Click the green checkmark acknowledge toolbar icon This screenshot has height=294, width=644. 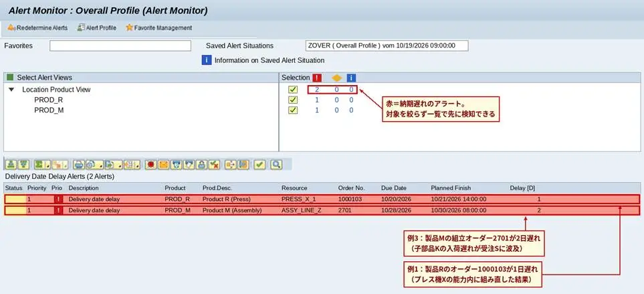[x=259, y=165]
